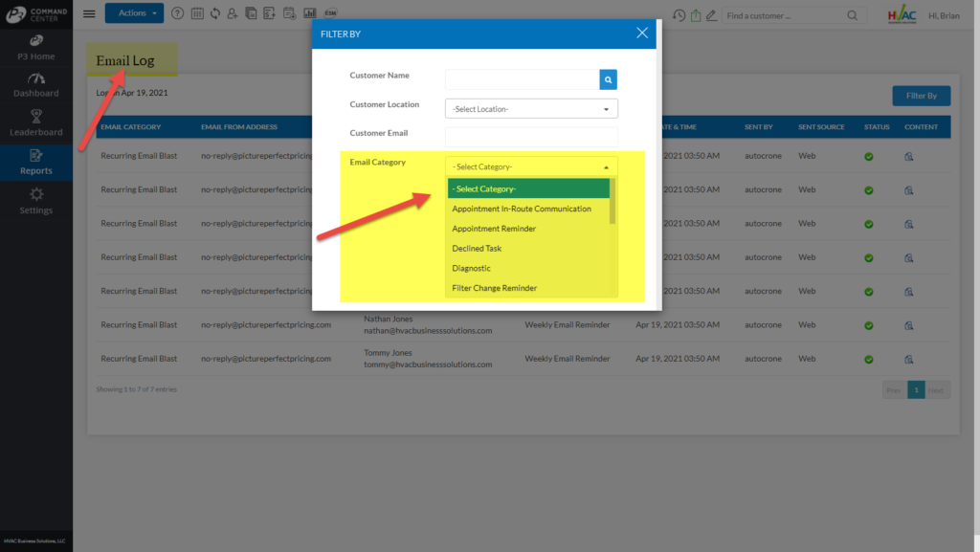Click the blue customer search magnifier button
The image size is (980, 552).
click(608, 79)
